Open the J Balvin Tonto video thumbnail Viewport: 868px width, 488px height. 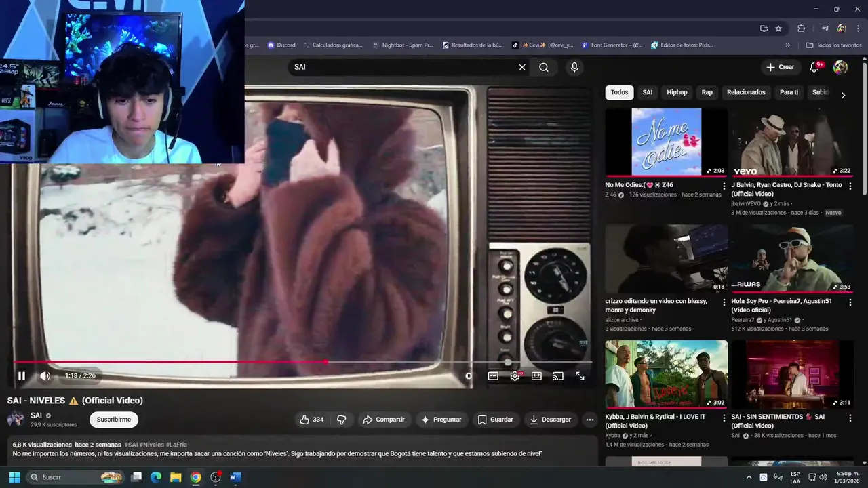(792, 142)
